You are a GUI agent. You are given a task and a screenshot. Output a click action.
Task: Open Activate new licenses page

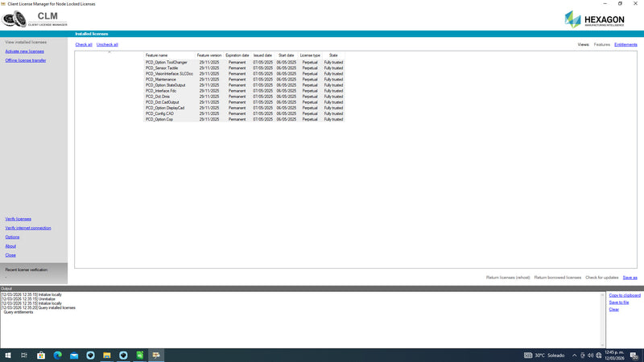24,51
